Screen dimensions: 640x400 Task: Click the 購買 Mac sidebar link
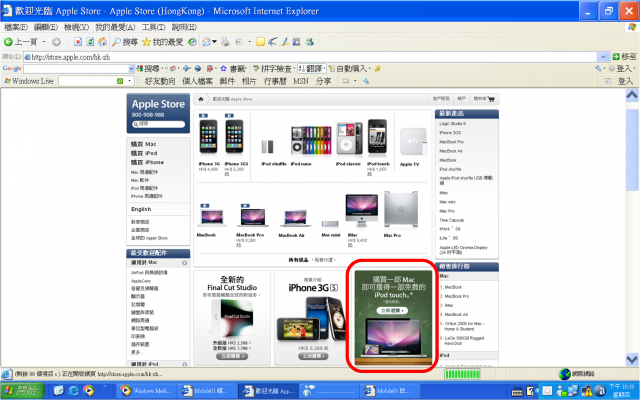pos(144,144)
